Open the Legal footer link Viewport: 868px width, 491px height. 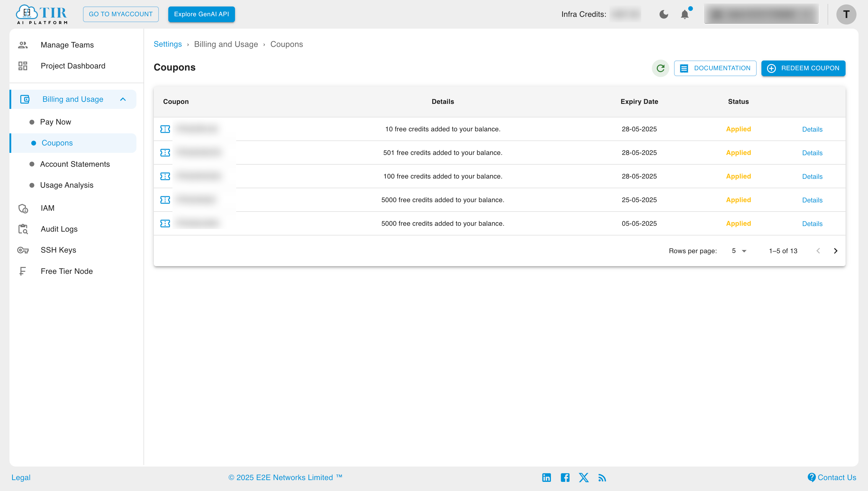pos(21,477)
